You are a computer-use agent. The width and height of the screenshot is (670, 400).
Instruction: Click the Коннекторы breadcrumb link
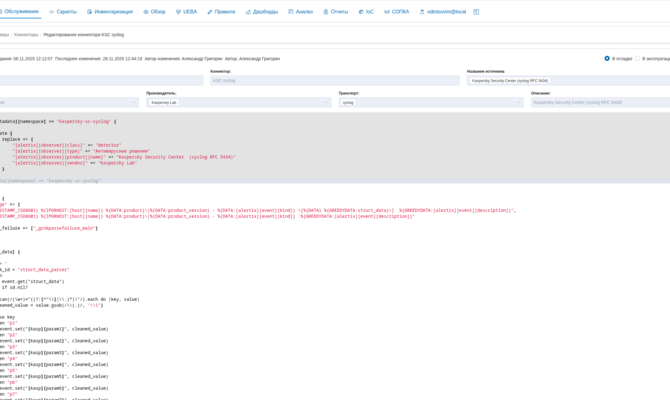pos(26,35)
